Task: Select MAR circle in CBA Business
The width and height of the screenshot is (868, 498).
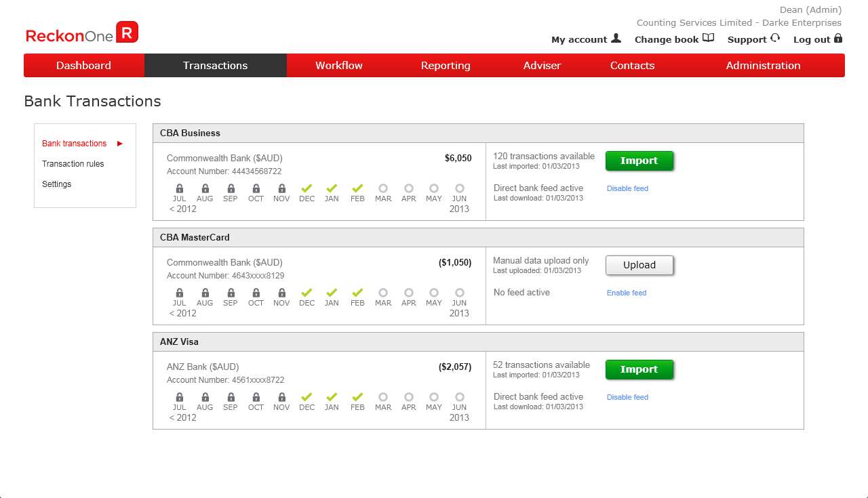Action: coord(383,188)
